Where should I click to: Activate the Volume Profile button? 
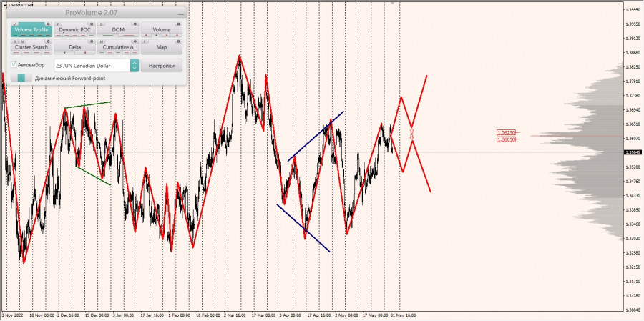tap(31, 29)
